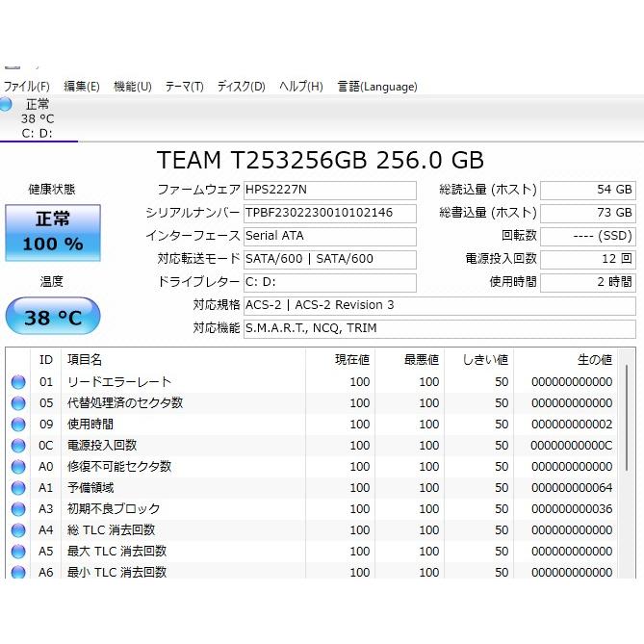Click the serial number field TPBF2302230010102146
Screen dimensions: 644x644
(330, 213)
